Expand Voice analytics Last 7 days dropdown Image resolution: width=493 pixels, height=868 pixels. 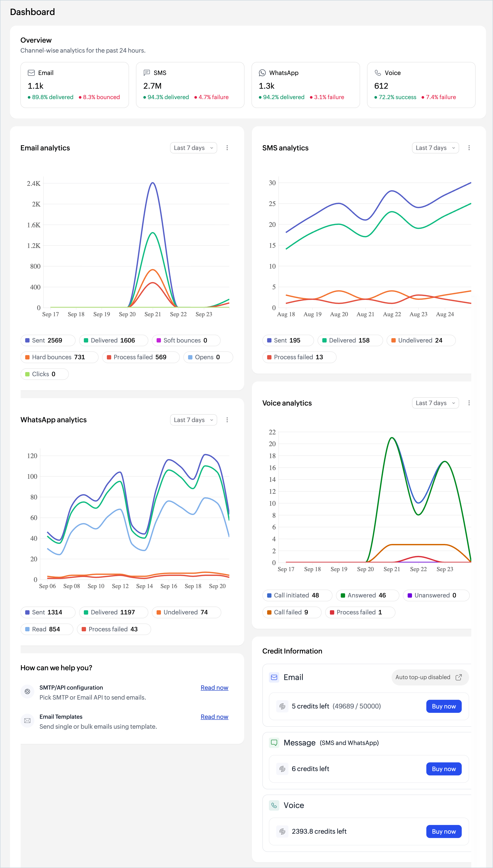point(435,403)
